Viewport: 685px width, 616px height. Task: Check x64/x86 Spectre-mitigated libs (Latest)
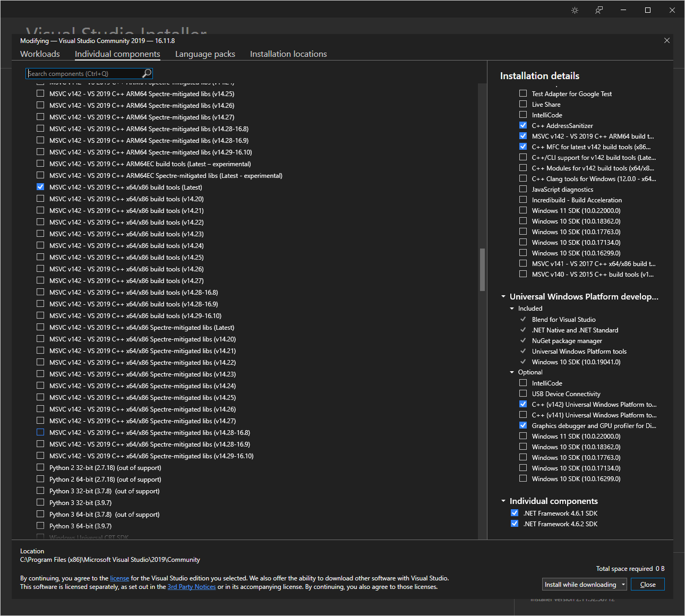(x=40, y=327)
